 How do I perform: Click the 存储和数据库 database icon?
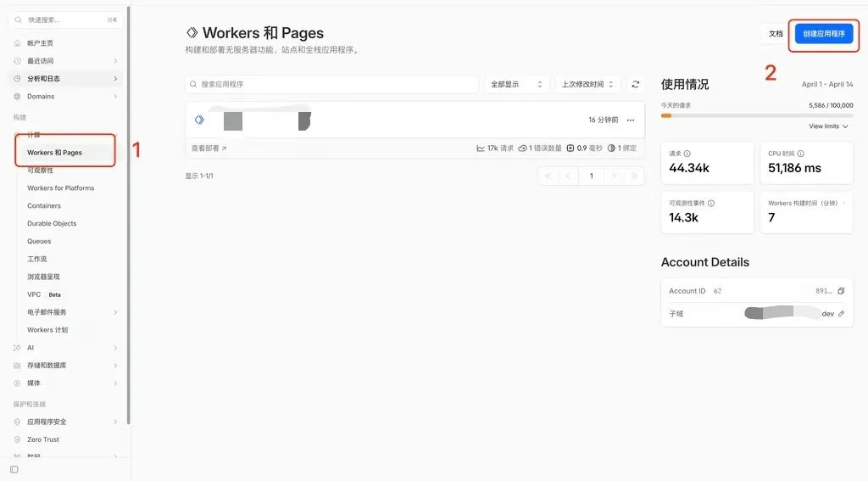click(x=17, y=366)
